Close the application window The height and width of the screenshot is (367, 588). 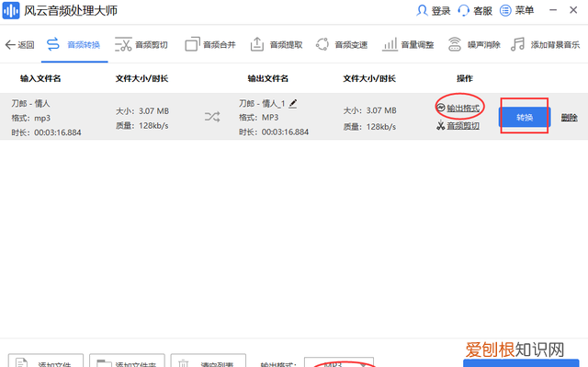573,10
